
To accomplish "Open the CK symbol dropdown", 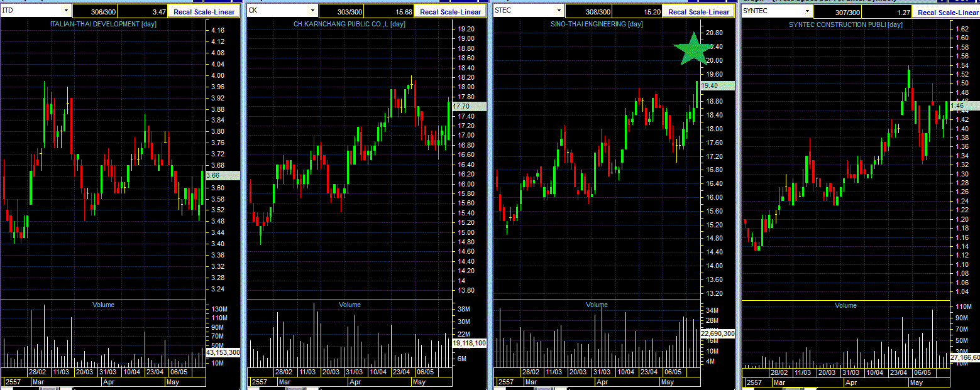I will point(312,11).
